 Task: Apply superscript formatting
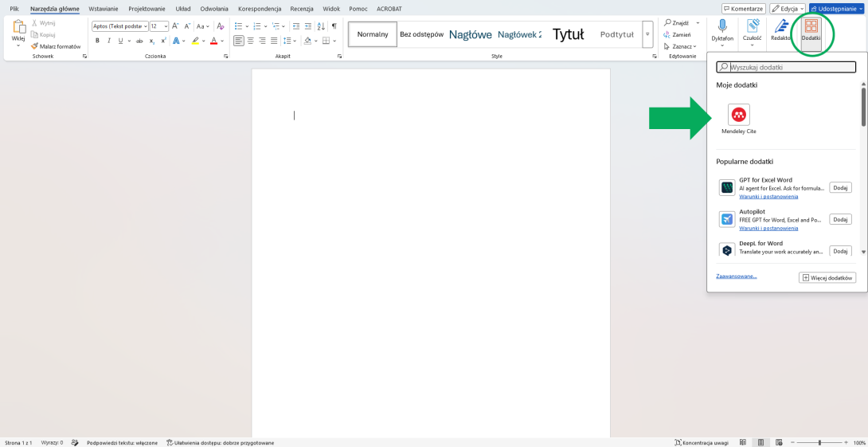163,41
